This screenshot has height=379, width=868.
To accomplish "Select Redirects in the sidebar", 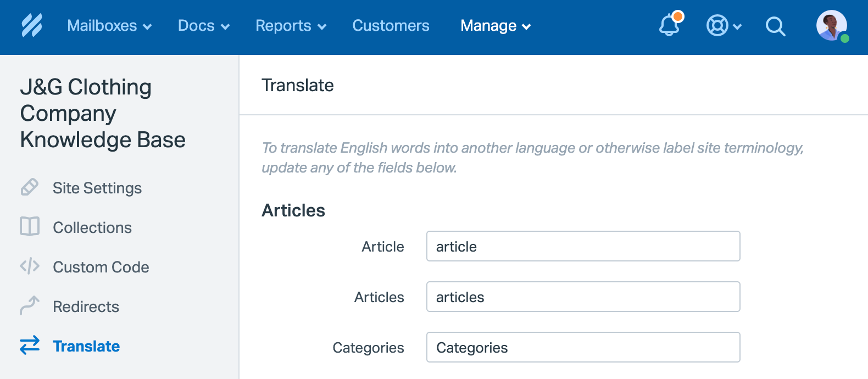I will pos(86,306).
